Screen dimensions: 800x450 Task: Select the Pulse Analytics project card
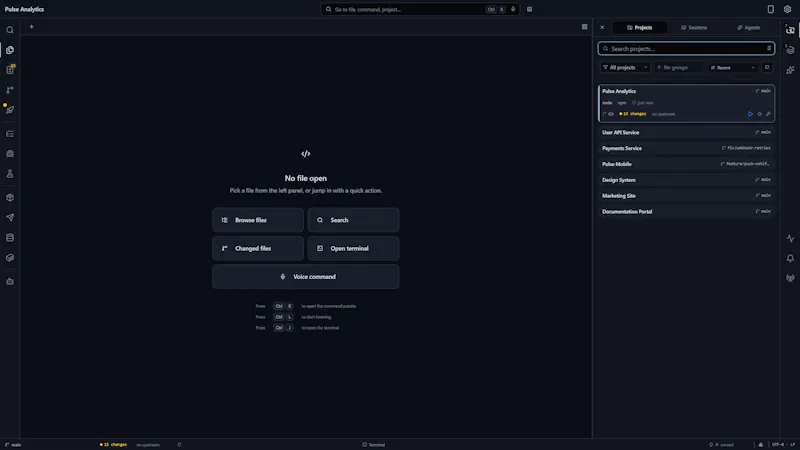[x=686, y=103]
